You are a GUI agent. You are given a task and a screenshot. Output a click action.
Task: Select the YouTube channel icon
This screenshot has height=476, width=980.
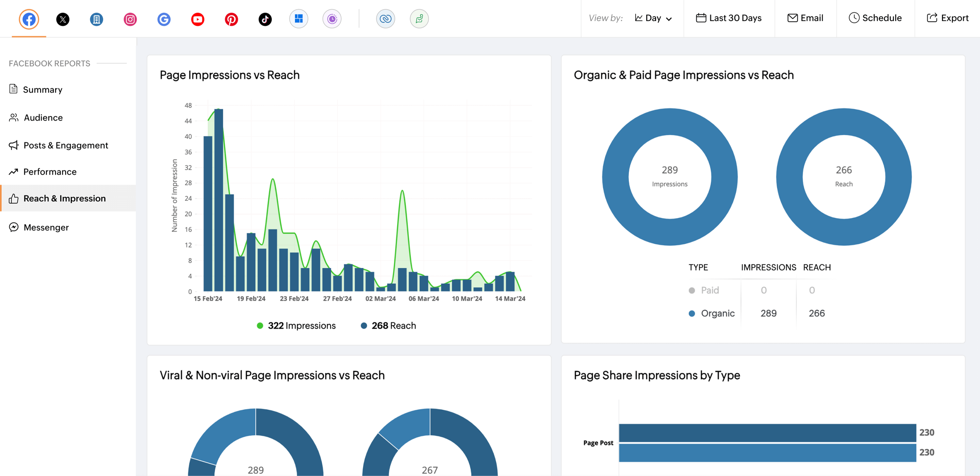point(197,19)
